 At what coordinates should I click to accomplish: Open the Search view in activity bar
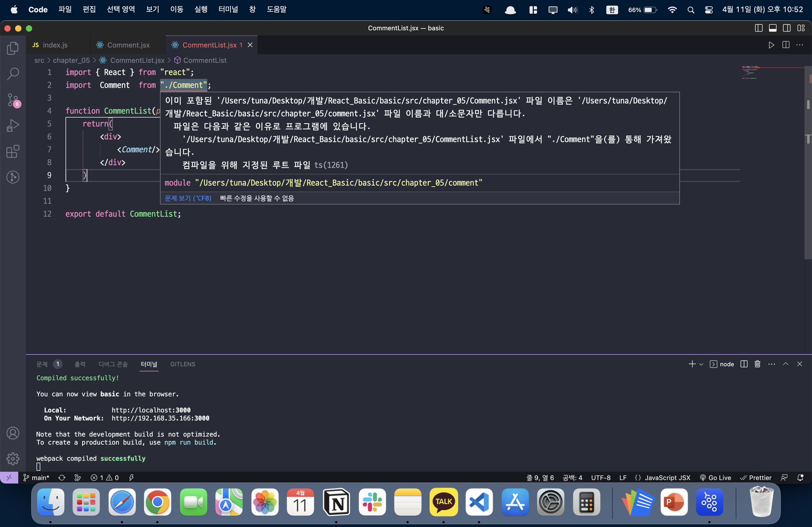tap(13, 74)
